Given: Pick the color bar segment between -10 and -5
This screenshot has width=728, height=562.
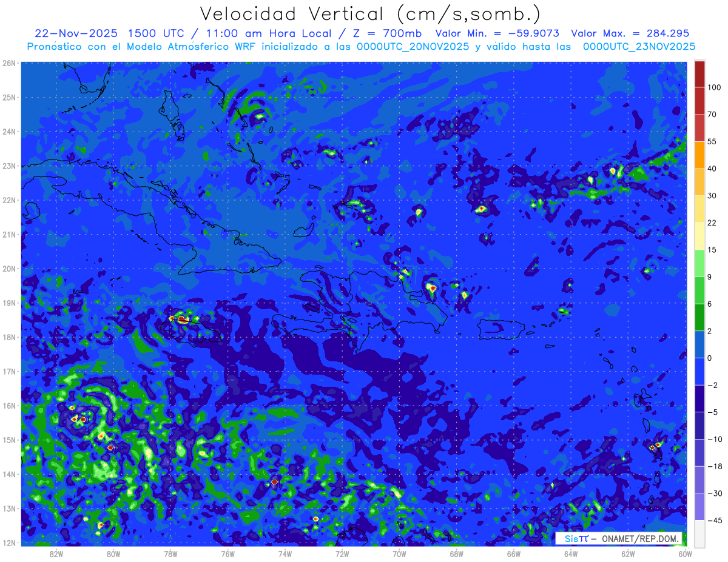Looking at the screenshot, I should click(x=699, y=425).
